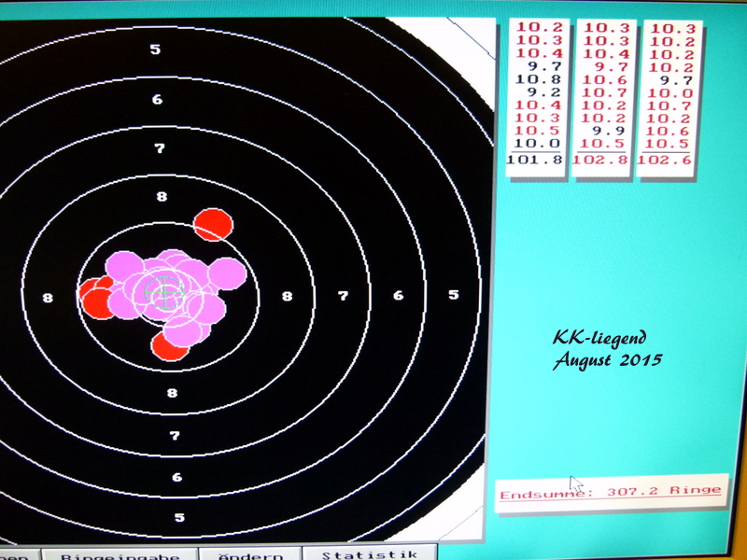The image size is (747, 560).
Task: Select the second series total 102.8
Action: pos(602,160)
